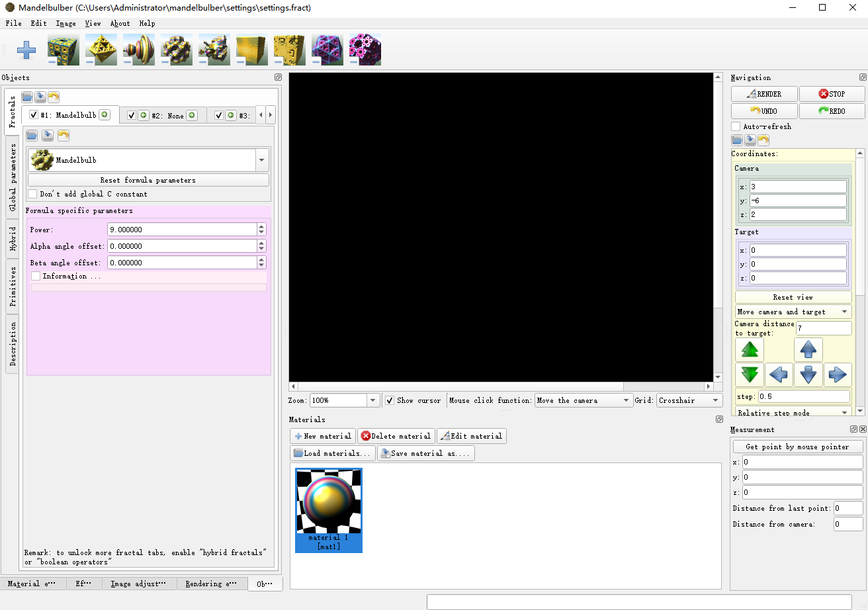Enable Don't add global C constant
Screen dimensions: 868x610
pyautogui.click(x=32, y=194)
